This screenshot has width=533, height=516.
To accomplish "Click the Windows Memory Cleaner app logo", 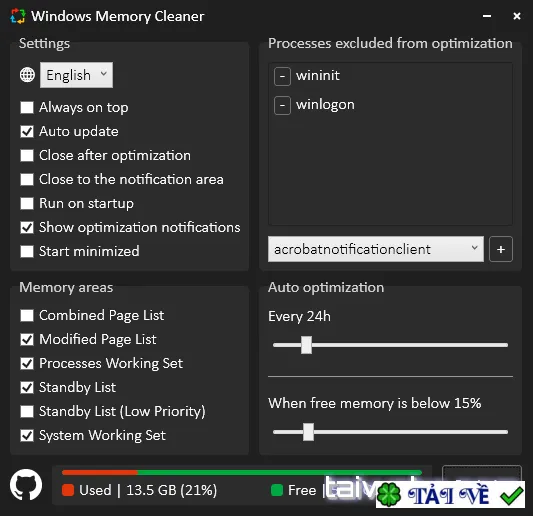I will [18, 16].
